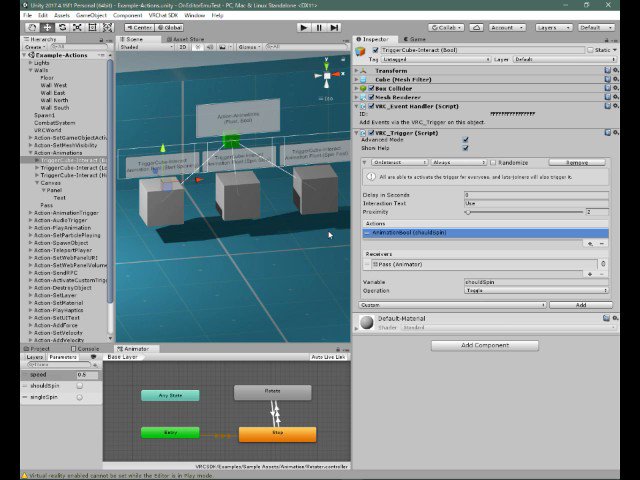Switch to the Game tab
The width and height of the screenshot is (640, 480).
pyautogui.click(x=414, y=39)
